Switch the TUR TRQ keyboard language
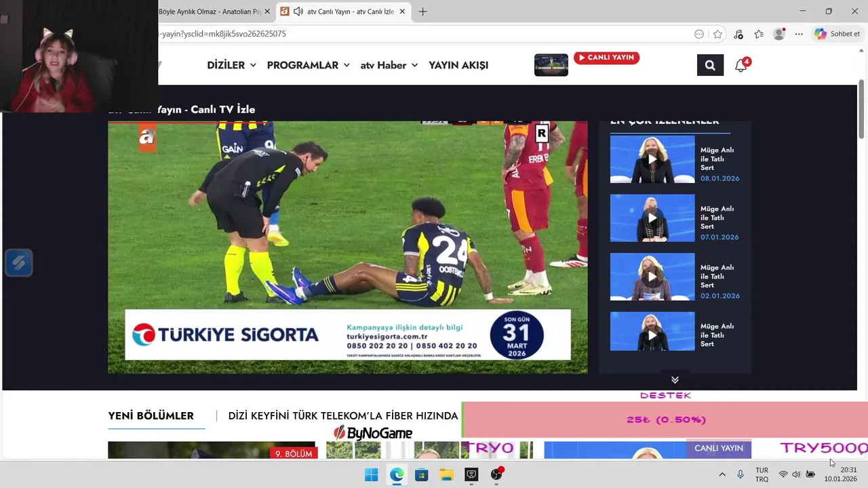The height and width of the screenshot is (488, 868). pos(762,474)
